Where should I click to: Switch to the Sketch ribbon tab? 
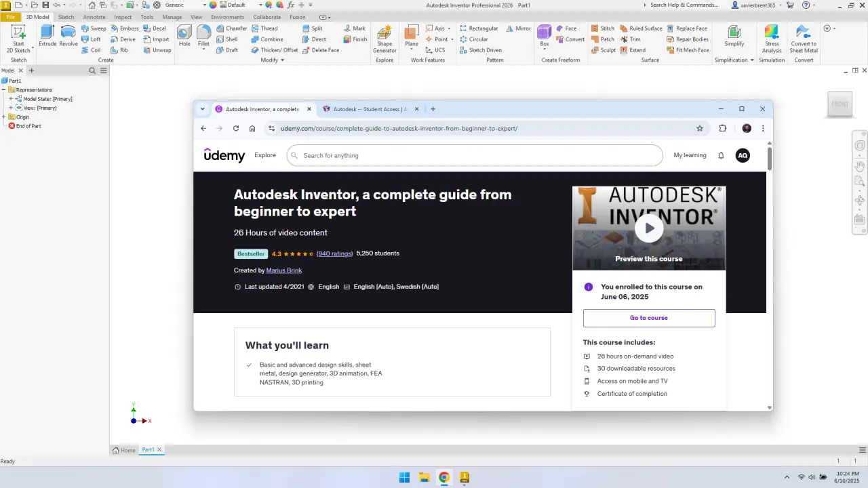tap(66, 17)
